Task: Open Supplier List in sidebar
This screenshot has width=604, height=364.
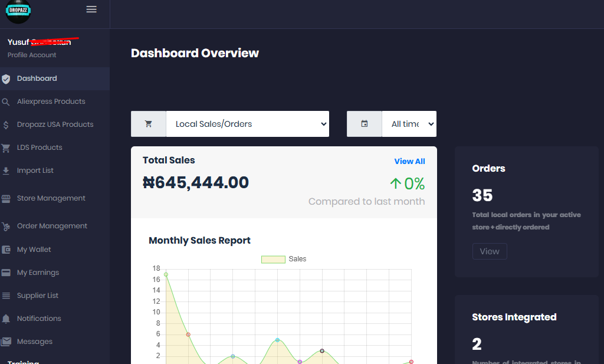Action: pyautogui.click(x=38, y=296)
